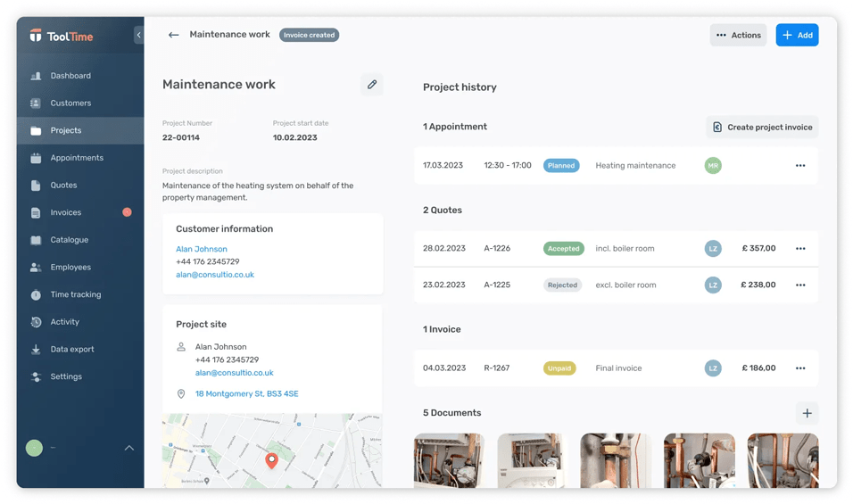Viewport: 853px width, 504px height.
Task: Click the project site map
Action: (272, 450)
